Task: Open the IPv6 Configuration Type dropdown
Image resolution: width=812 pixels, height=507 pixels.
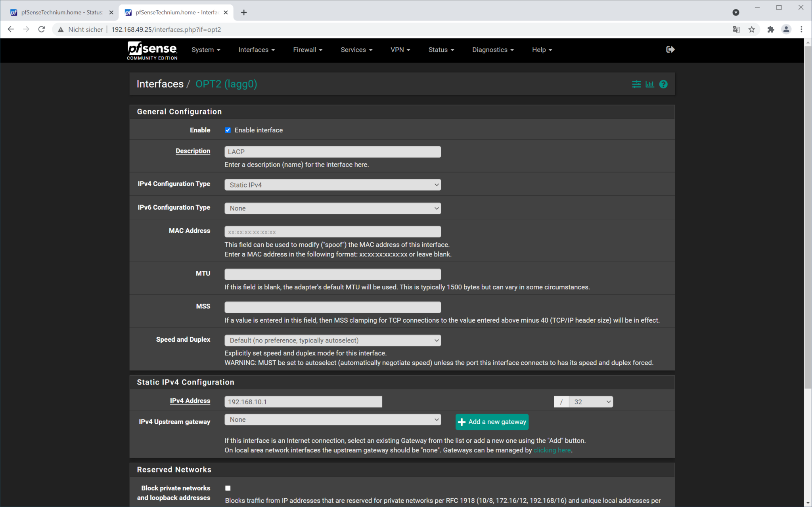Action: coord(333,208)
